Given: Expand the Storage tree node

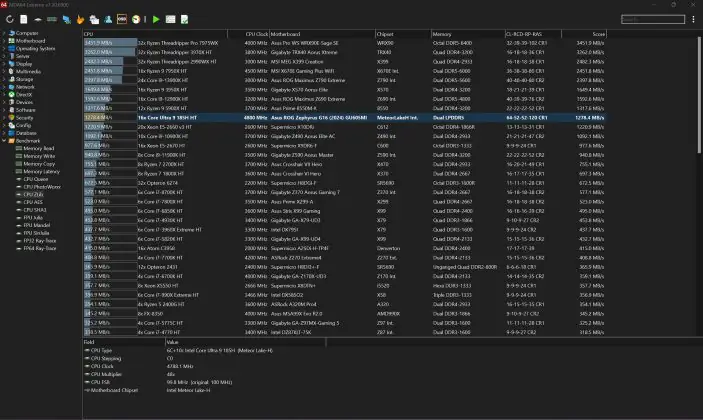Looking at the screenshot, I should 4,79.
